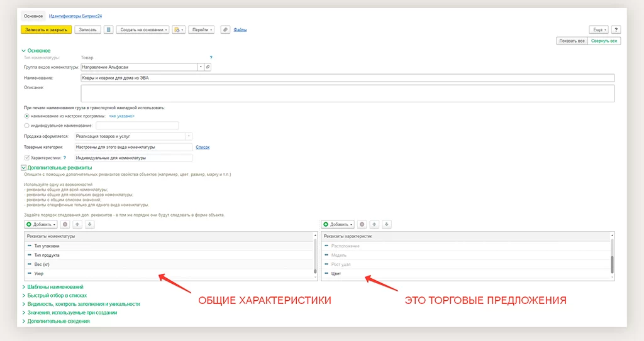Click the document list icon next to Записать

(108, 30)
